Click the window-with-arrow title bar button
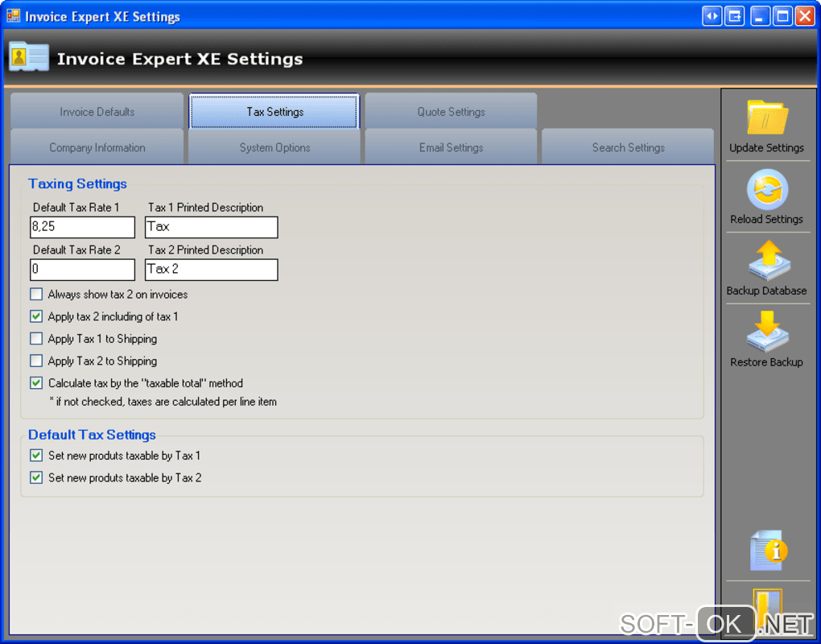821x644 pixels. 735,16
